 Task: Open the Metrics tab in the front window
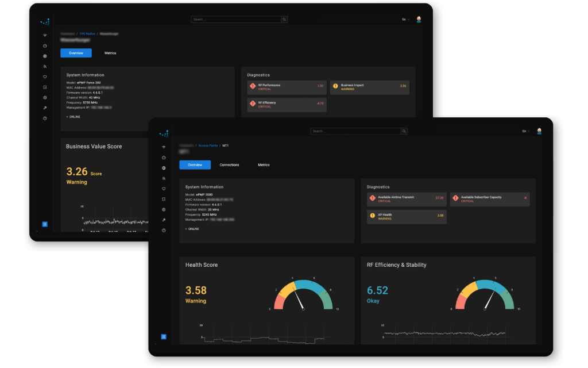point(264,165)
